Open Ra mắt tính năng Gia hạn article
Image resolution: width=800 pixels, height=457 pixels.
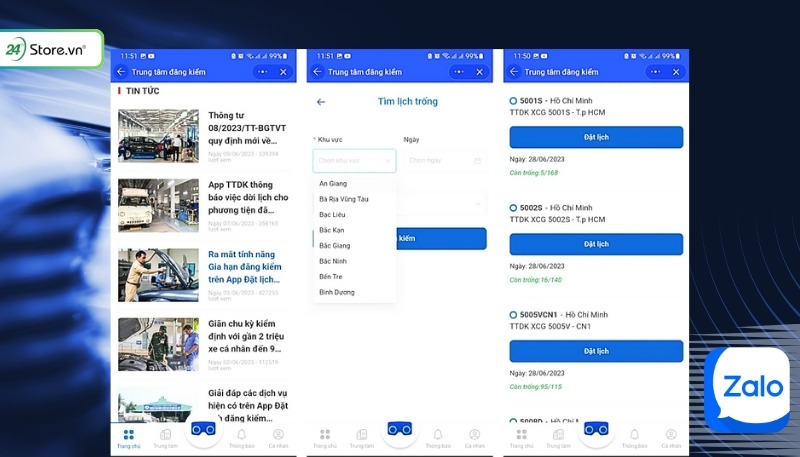coord(244,267)
